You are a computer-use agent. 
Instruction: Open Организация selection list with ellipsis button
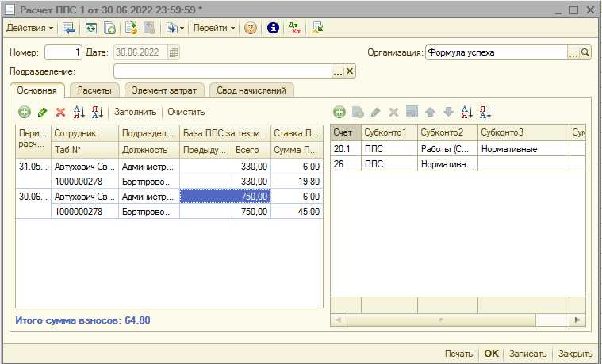[x=573, y=53]
